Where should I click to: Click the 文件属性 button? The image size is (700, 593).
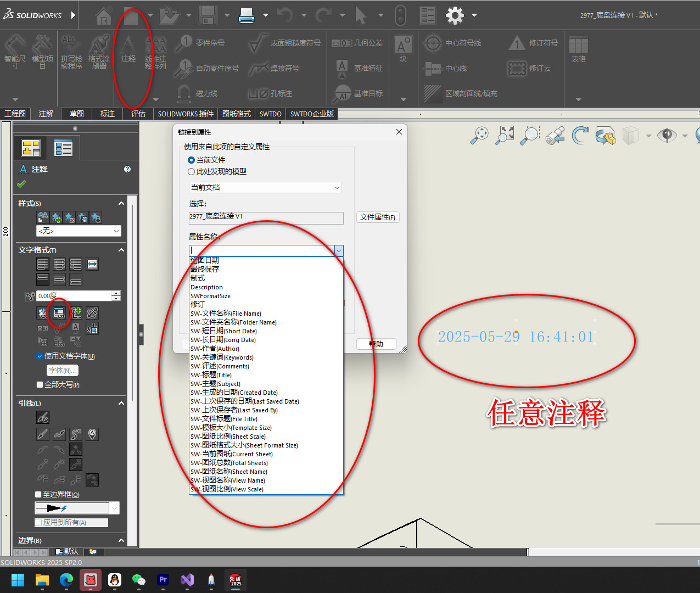(x=378, y=217)
